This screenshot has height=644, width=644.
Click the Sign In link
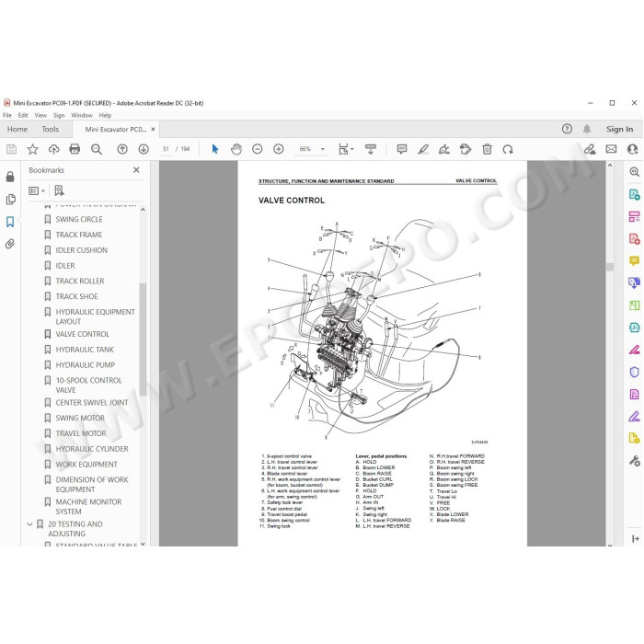[619, 129]
